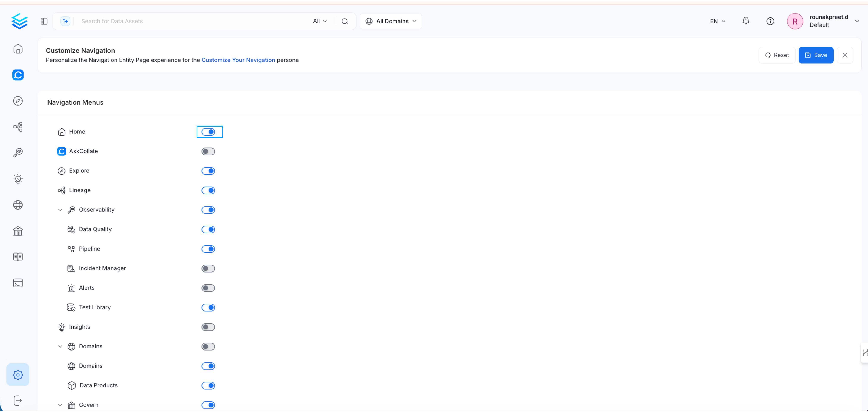Open the Home icon in the sidebar
Viewport: 868px width, 412px height.
point(18,49)
